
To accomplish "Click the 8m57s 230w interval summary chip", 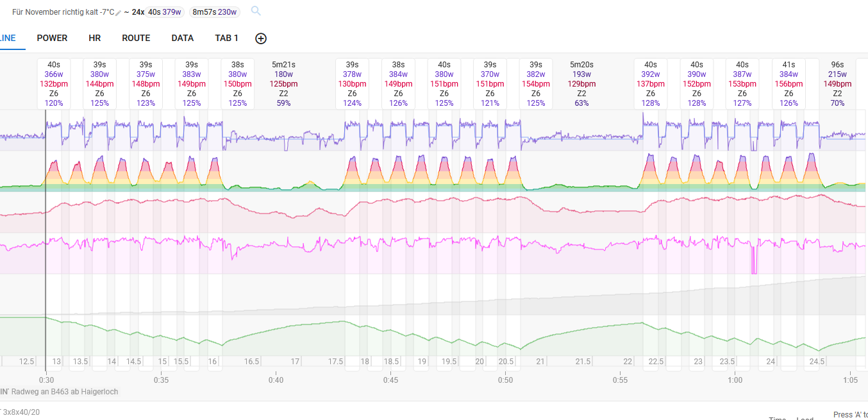I will (x=214, y=12).
